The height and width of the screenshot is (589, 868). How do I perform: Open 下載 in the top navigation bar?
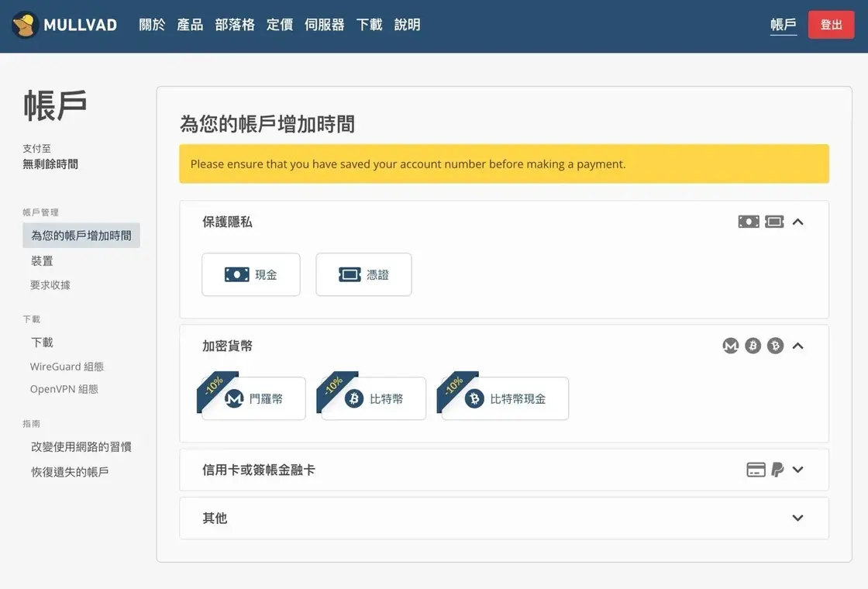[x=369, y=25]
